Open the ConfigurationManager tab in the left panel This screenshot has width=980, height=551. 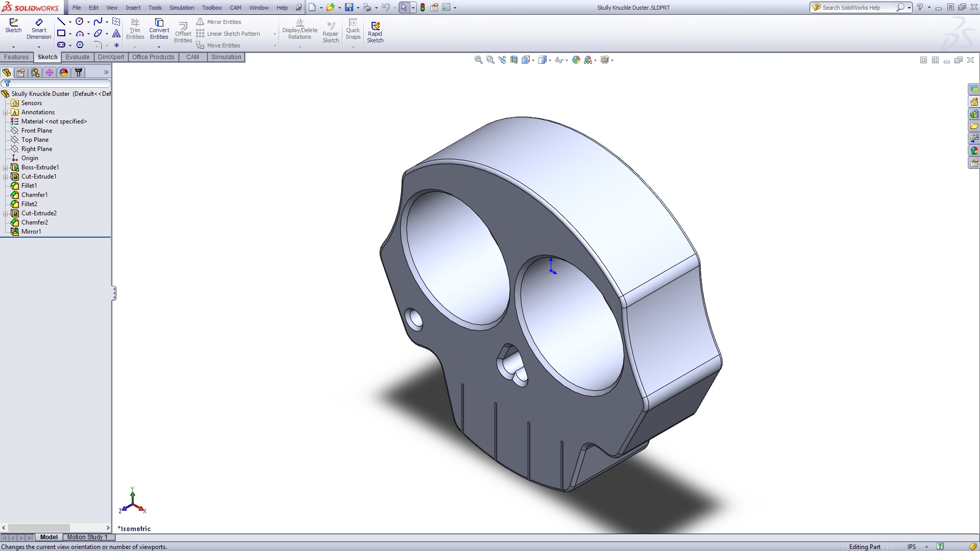tap(35, 72)
